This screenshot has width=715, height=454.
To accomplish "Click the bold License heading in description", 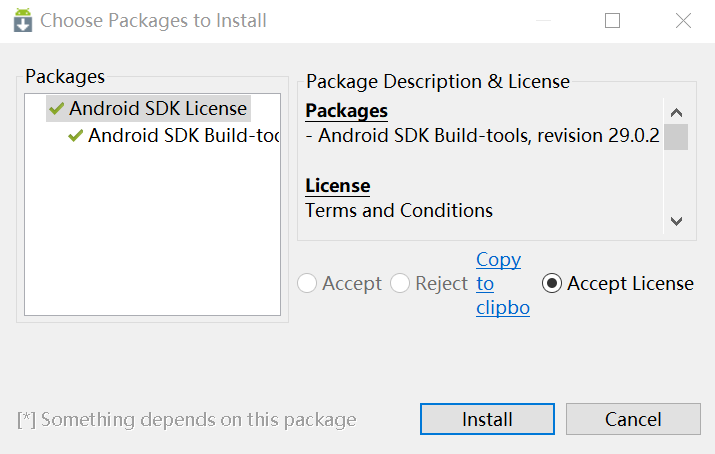I will (338, 186).
